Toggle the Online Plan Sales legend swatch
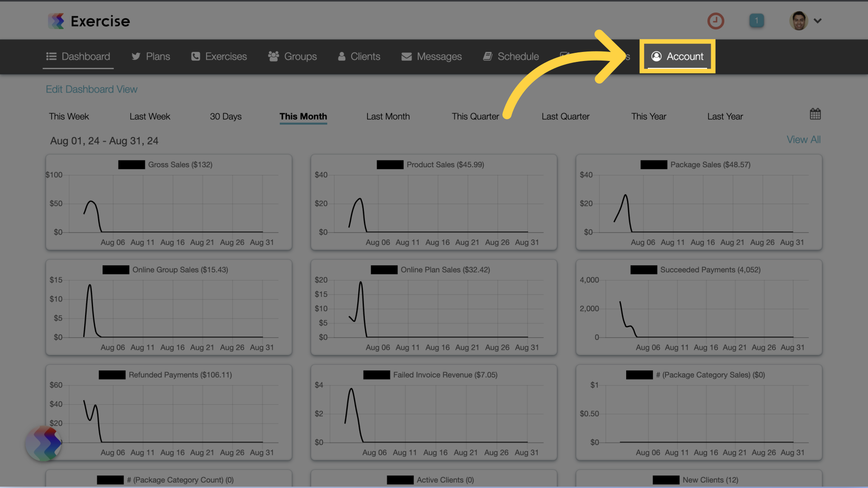868x488 pixels. (x=384, y=270)
